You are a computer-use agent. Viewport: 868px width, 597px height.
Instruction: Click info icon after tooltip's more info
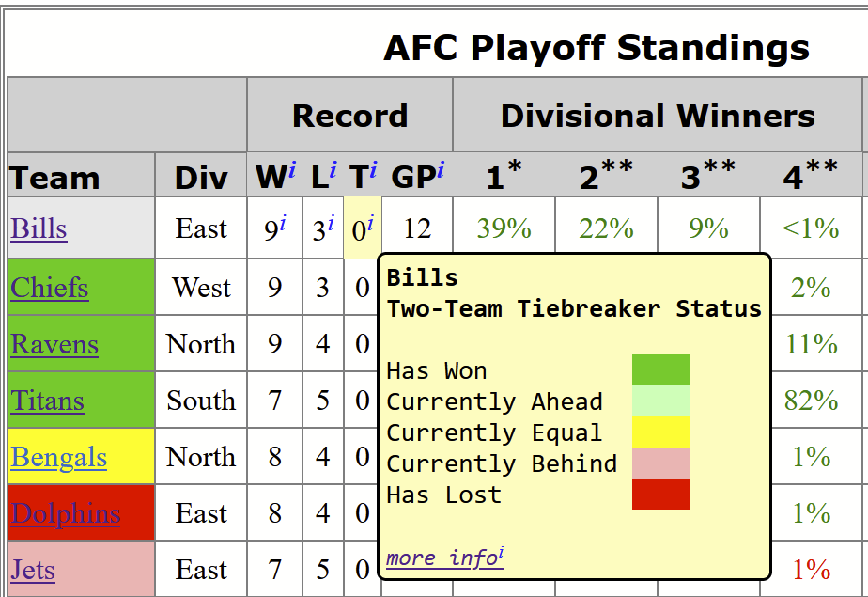point(501,552)
